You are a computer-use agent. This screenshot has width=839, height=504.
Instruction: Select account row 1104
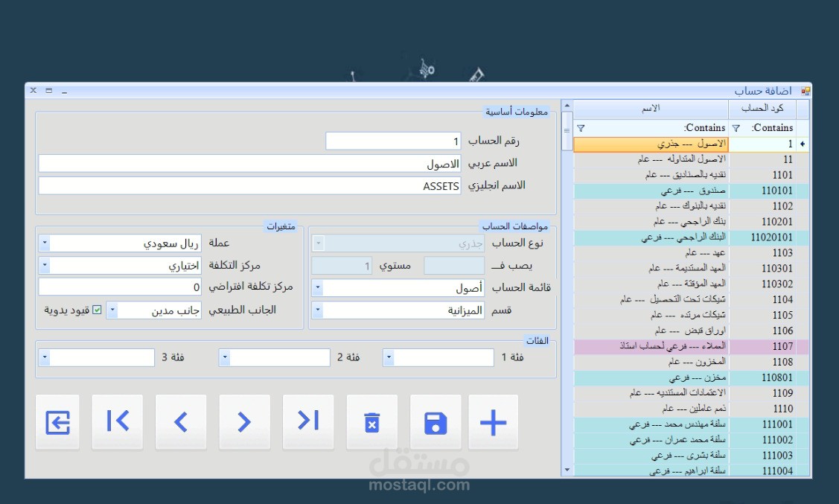690,299
